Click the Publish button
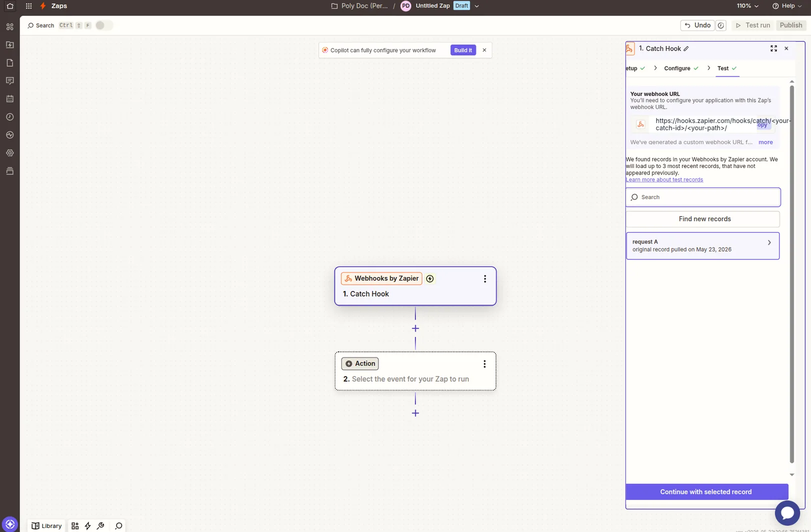 click(x=791, y=25)
